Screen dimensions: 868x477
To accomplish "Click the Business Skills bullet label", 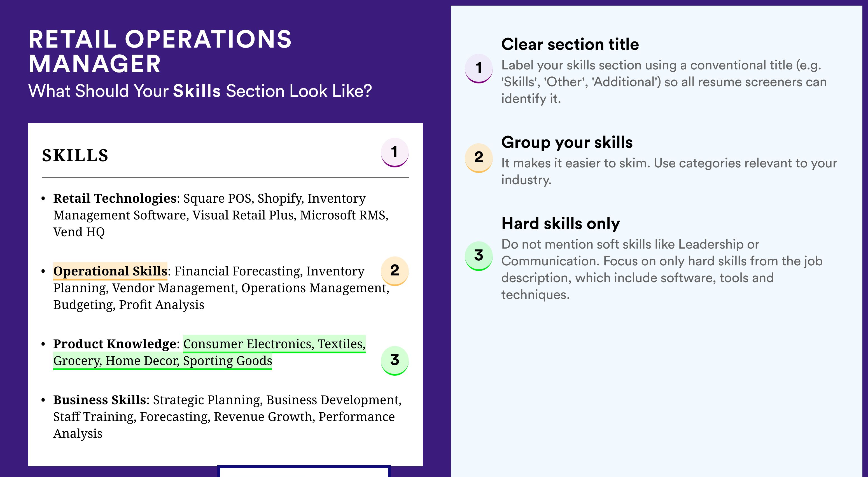I will tap(100, 400).
